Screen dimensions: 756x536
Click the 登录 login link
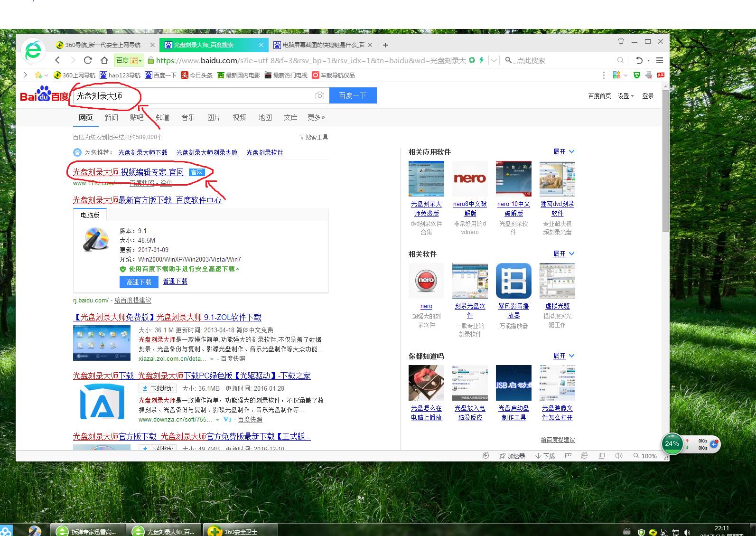pyautogui.click(x=648, y=96)
